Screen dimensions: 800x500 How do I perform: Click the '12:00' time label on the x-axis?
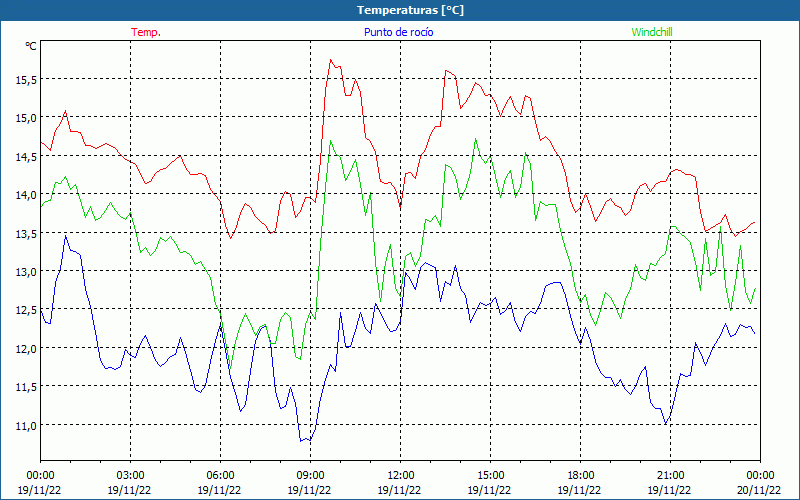tap(400, 476)
